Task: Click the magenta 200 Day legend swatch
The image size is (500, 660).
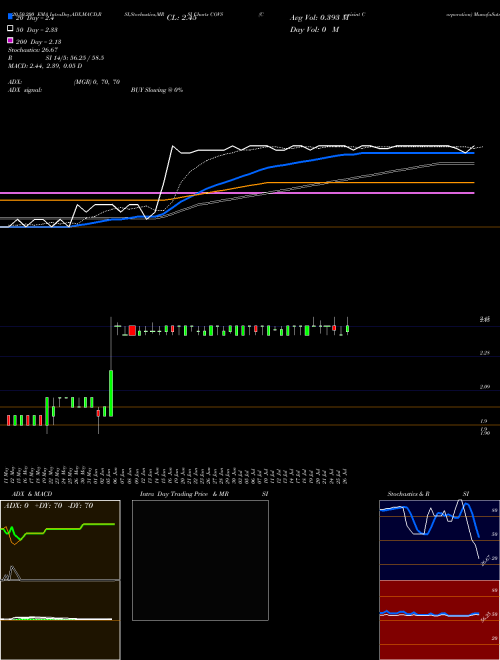Action: [x=10, y=40]
